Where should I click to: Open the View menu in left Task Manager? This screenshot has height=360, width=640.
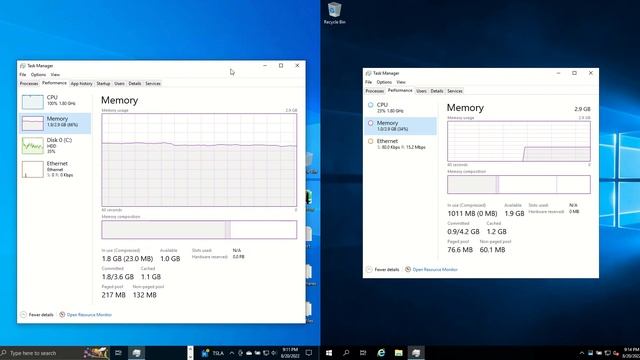tap(55, 75)
